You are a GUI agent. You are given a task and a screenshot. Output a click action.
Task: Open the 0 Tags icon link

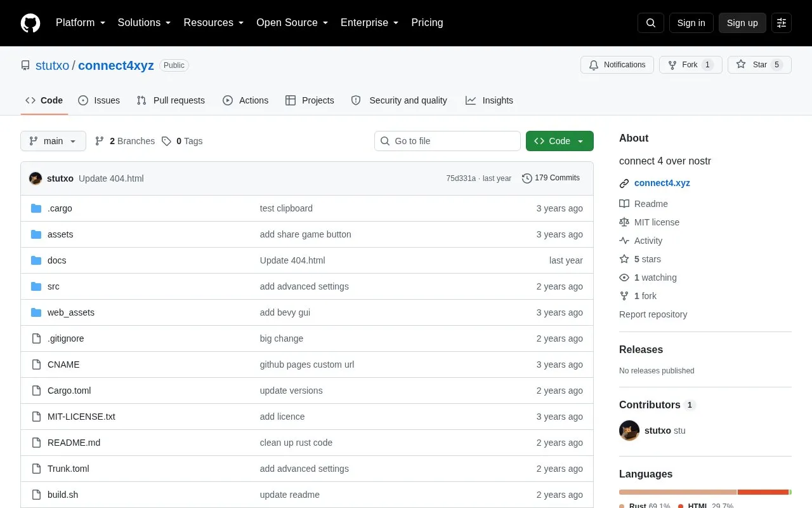tap(166, 141)
